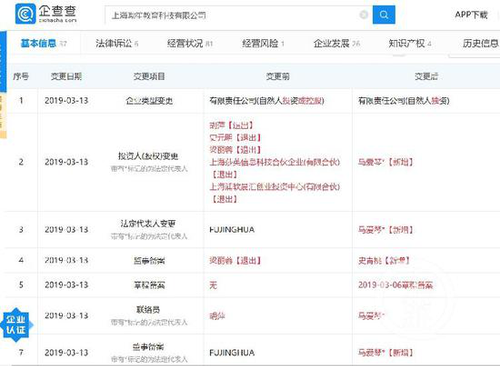Click the 2019-03-06 章程备案 entry
The width and height of the screenshot is (500, 366).
[395, 285]
